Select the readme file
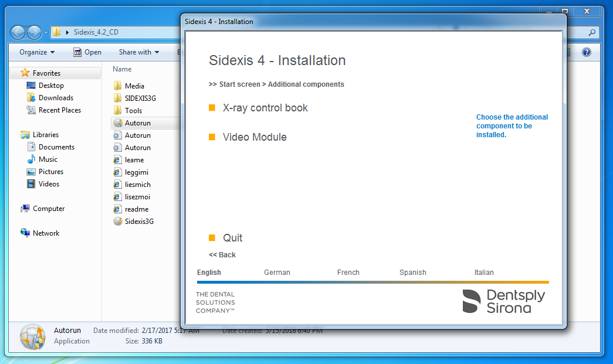The image size is (613, 364). click(137, 209)
